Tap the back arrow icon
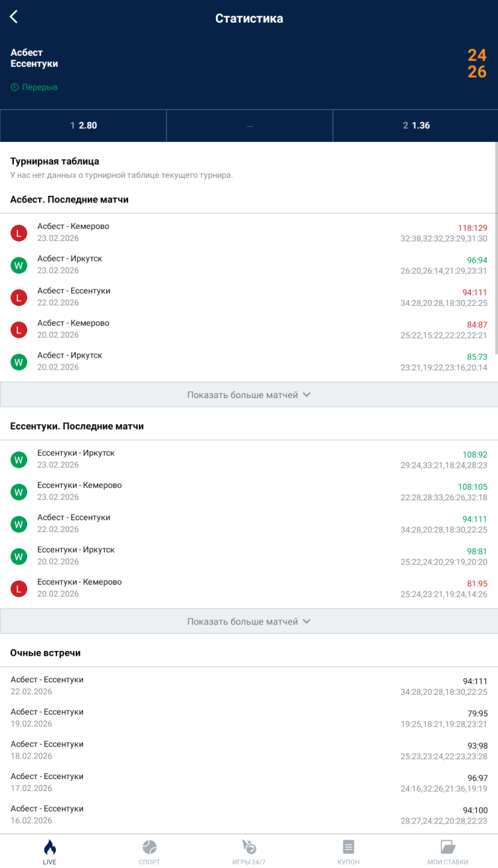Screen dimensions: 498x868 (x=14, y=17)
